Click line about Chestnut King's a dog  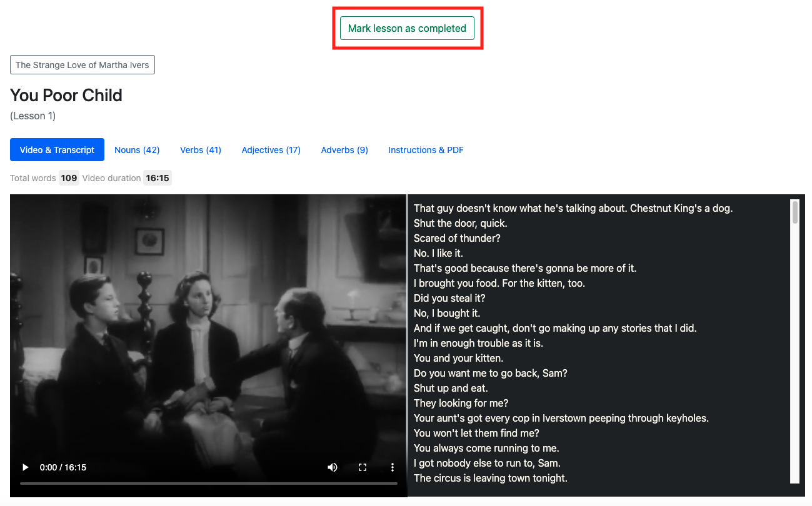573,209
